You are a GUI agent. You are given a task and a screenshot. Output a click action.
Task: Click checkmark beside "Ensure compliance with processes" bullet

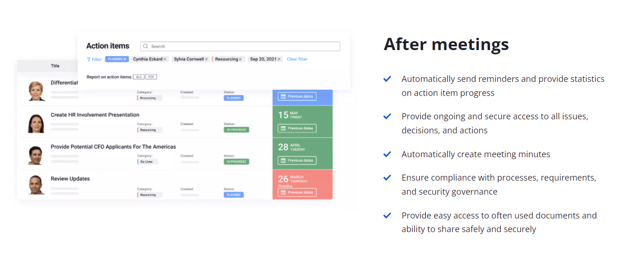pos(387,177)
